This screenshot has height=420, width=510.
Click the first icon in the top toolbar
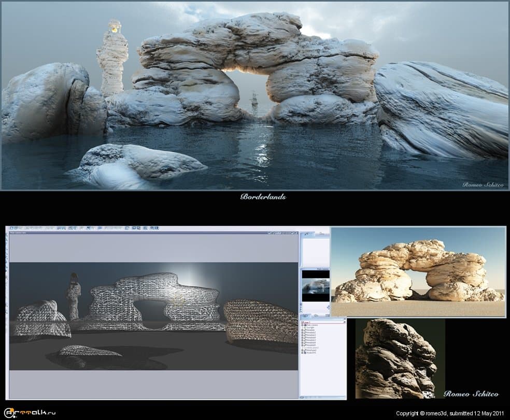(11, 228)
